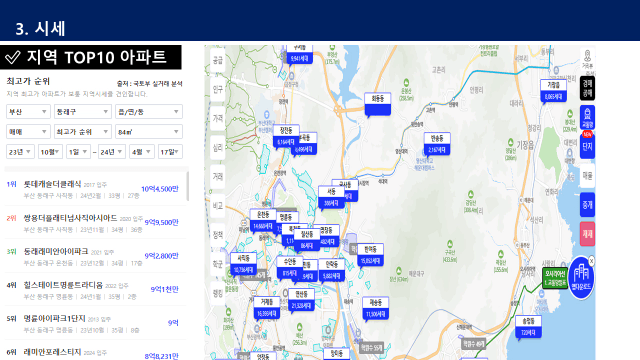
Task: Click the green 오시리아선 map label
Action: (555, 278)
